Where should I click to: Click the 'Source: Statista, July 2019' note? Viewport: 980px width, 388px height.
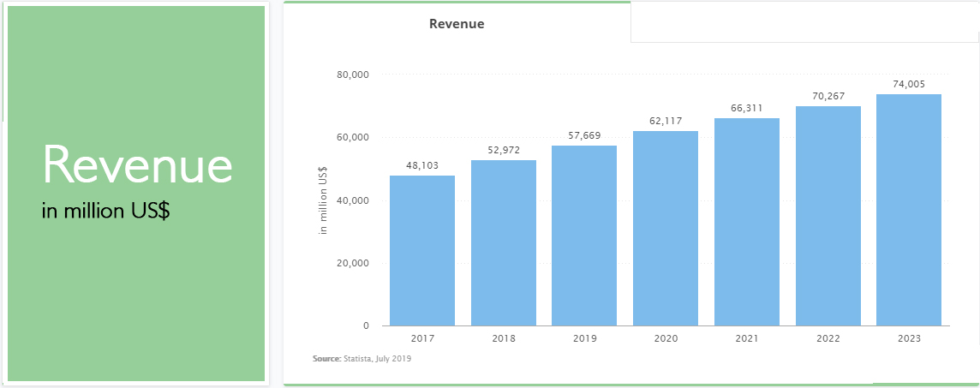point(362,359)
